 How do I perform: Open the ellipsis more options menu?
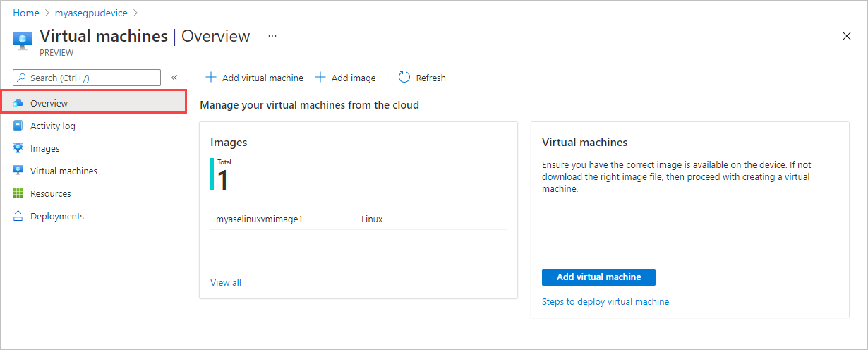click(272, 35)
